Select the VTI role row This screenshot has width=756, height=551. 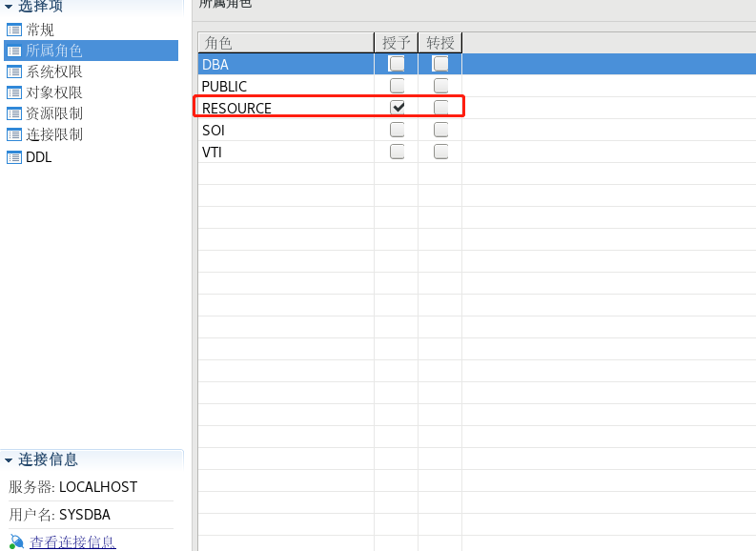477,152
